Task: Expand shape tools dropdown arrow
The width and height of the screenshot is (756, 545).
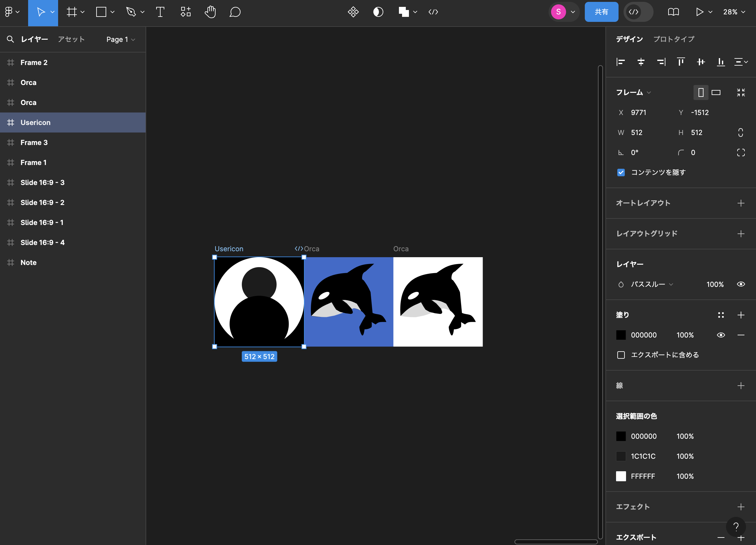Action: (x=112, y=12)
